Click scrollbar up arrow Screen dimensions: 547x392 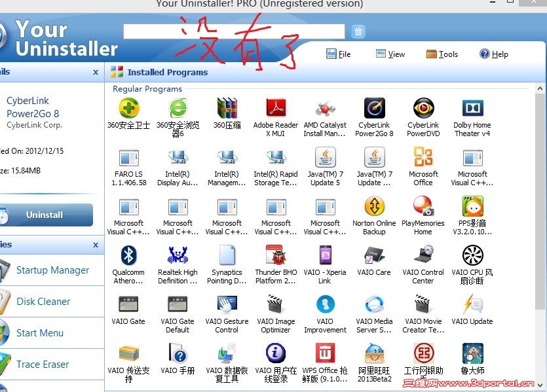(x=540, y=88)
